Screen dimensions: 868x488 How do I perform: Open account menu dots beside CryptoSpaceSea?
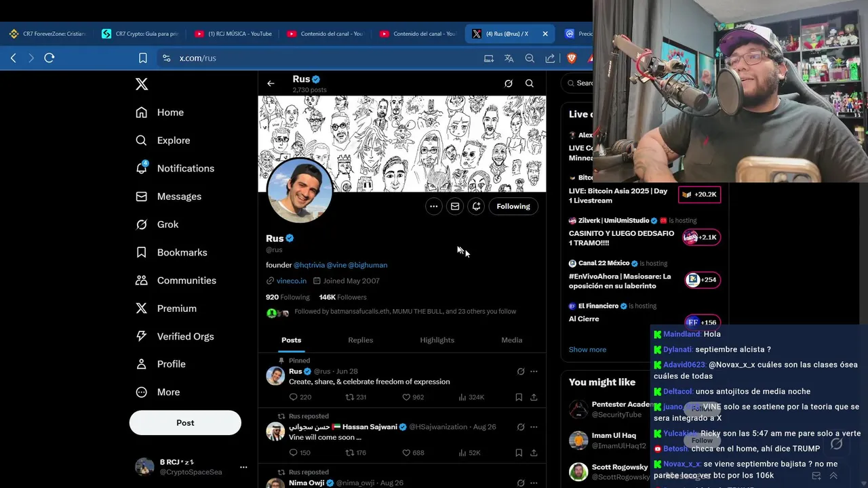pos(243,467)
